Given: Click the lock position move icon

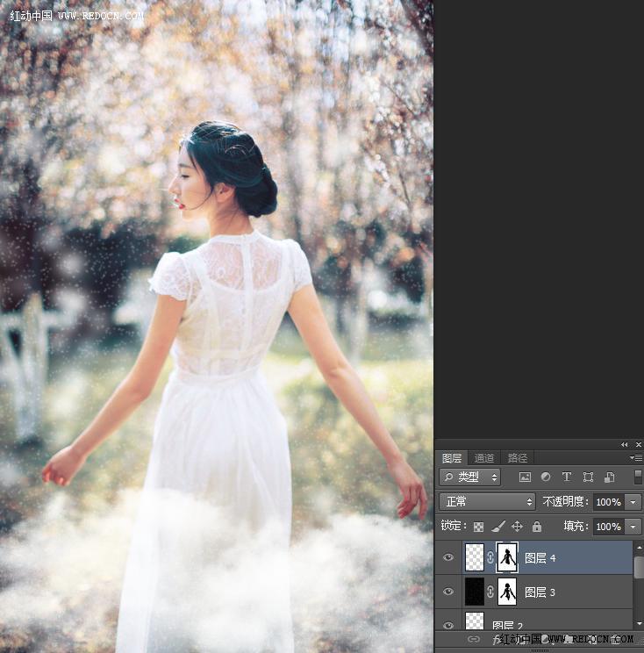Looking at the screenshot, I should coord(517,527).
